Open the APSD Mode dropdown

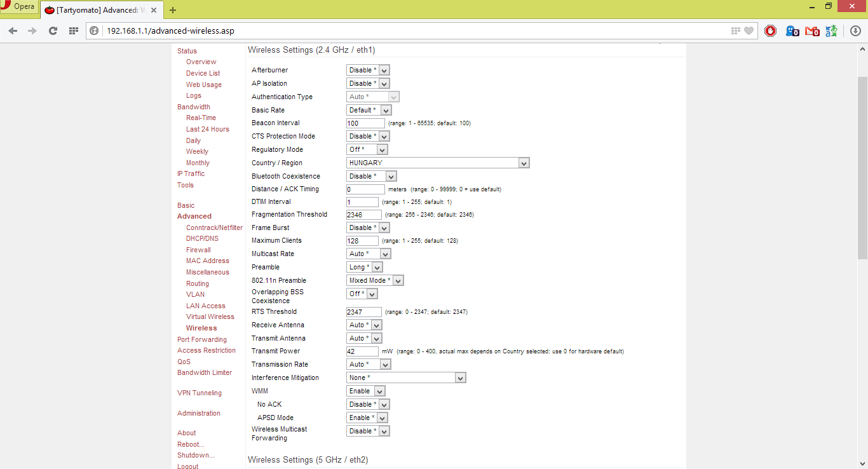pyautogui.click(x=367, y=418)
